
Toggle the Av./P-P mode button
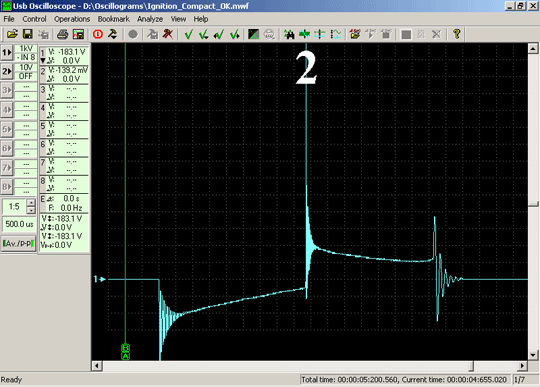click(x=18, y=244)
